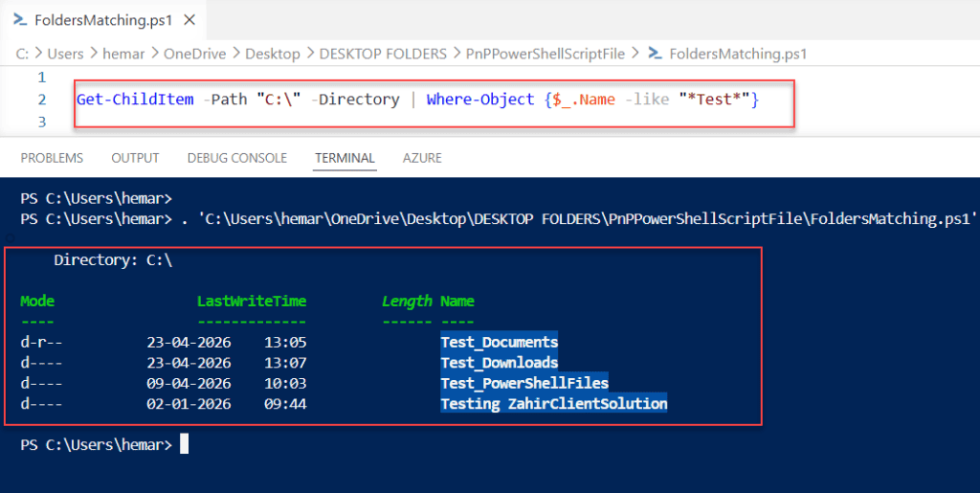Click the 09-04-2026 date value
The width and height of the screenshot is (980, 493).
coord(189,383)
